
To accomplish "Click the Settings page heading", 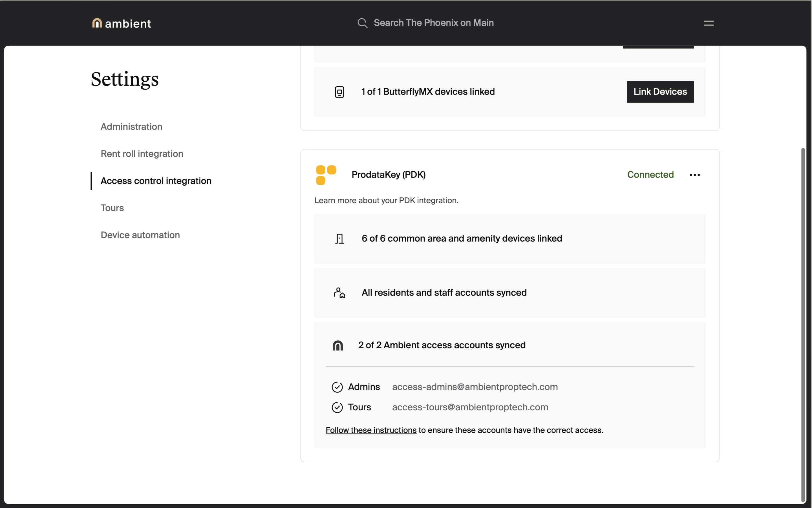I will pyautogui.click(x=125, y=80).
